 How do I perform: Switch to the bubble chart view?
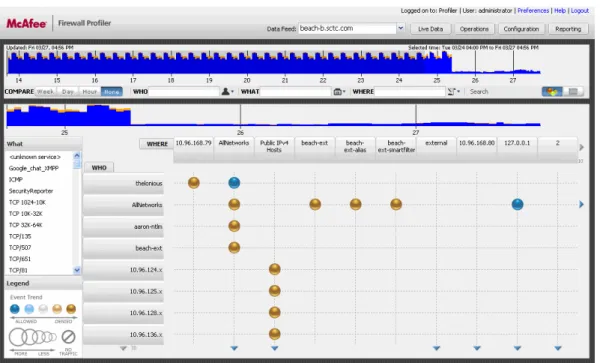tap(552, 91)
